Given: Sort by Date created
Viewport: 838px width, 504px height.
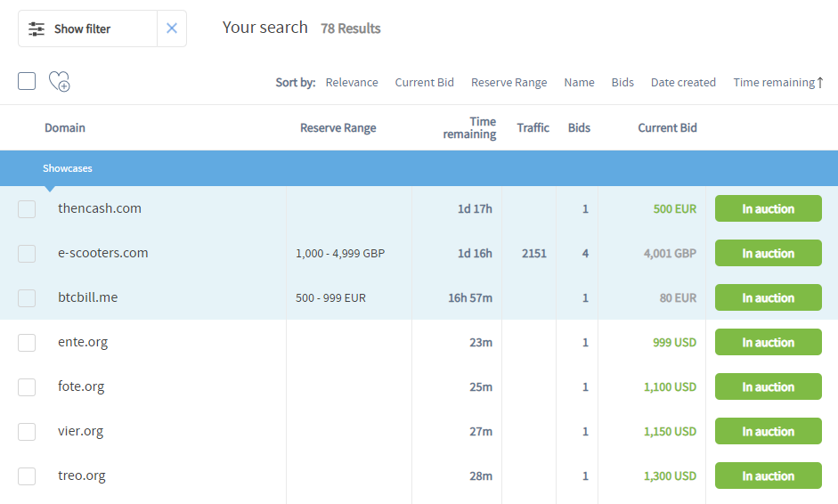Looking at the screenshot, I should [x=683, y=82].
